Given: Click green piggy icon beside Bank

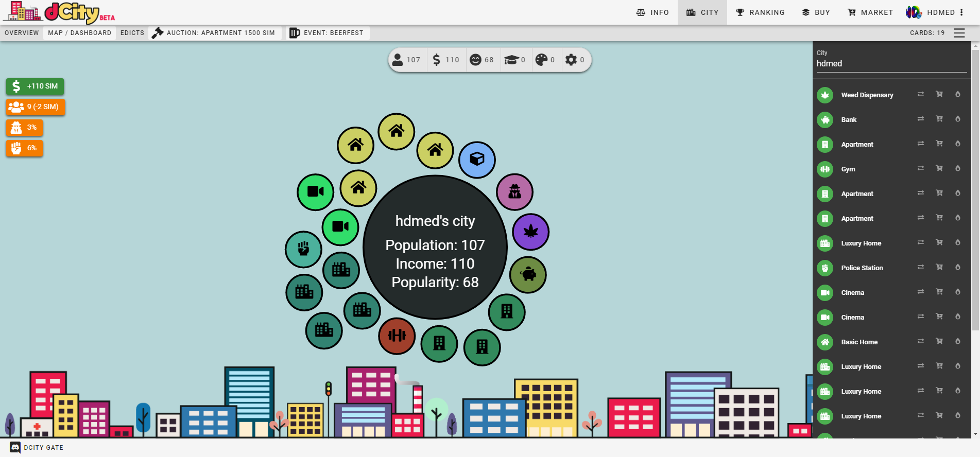Looking at the screenshot, I should 825,120.
